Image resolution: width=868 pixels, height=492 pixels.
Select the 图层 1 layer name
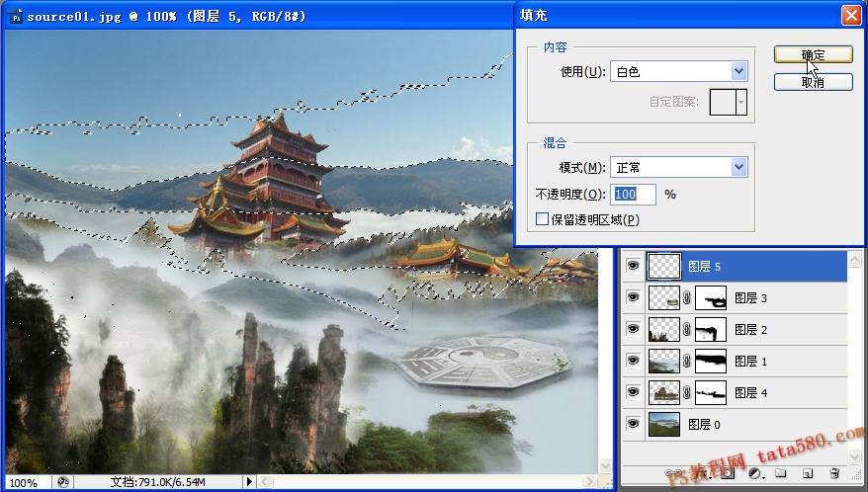(x=750, y=362)
